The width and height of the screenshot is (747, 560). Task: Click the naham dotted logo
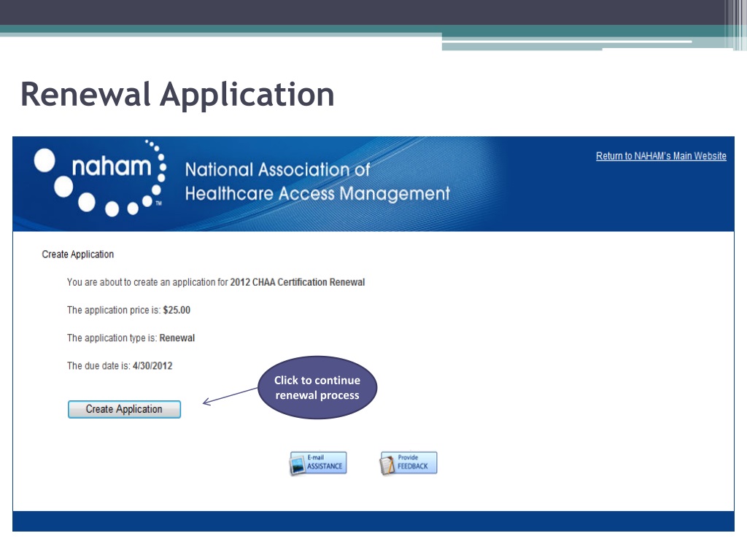101,178
